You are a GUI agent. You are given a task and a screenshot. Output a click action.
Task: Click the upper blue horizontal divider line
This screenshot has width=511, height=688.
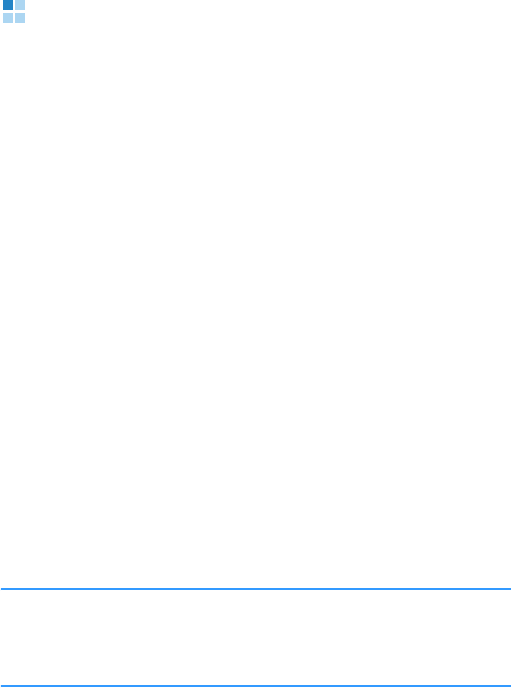point(256,589)
